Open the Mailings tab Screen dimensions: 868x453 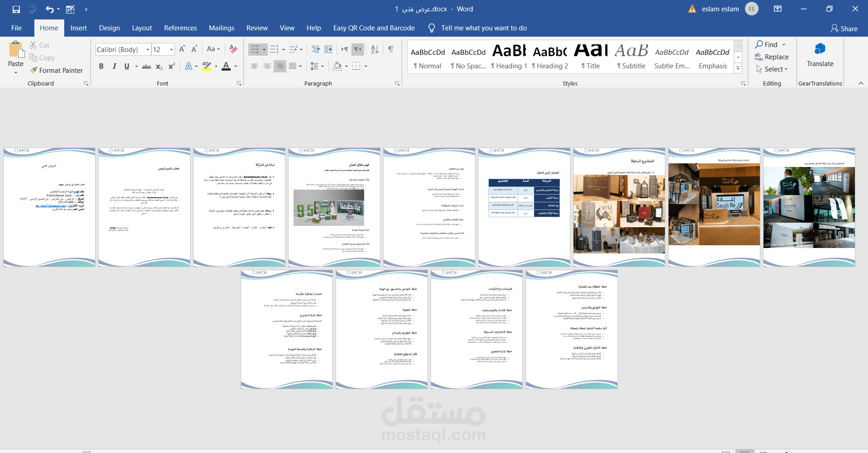pos(222,28)
